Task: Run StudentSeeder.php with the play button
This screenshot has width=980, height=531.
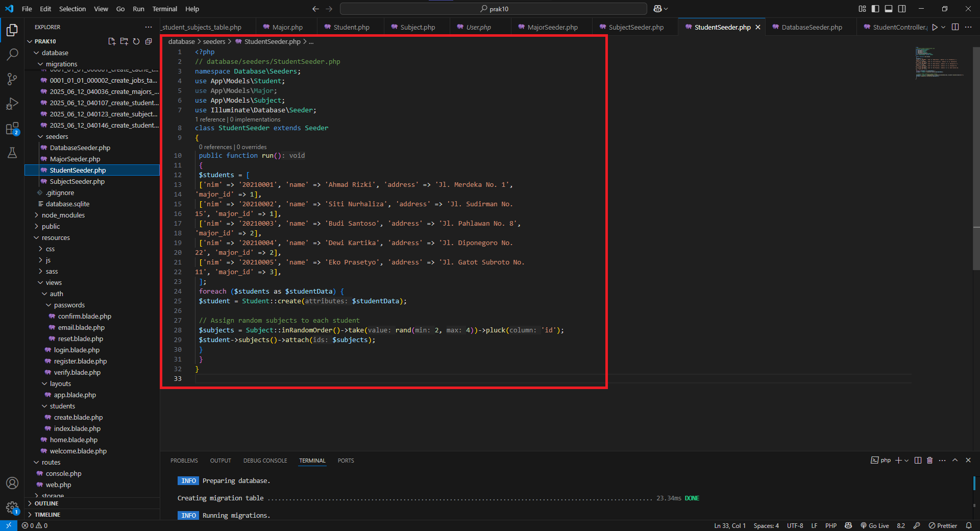Action: pos(935,27)
